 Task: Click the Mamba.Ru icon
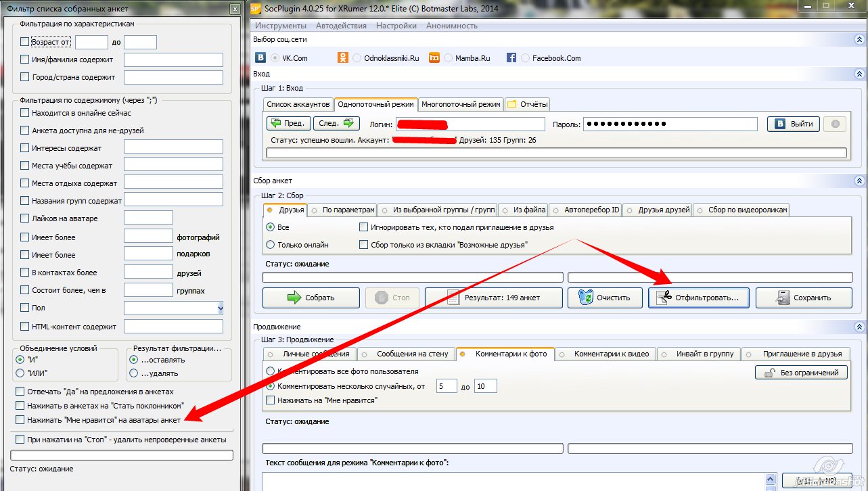434,58
